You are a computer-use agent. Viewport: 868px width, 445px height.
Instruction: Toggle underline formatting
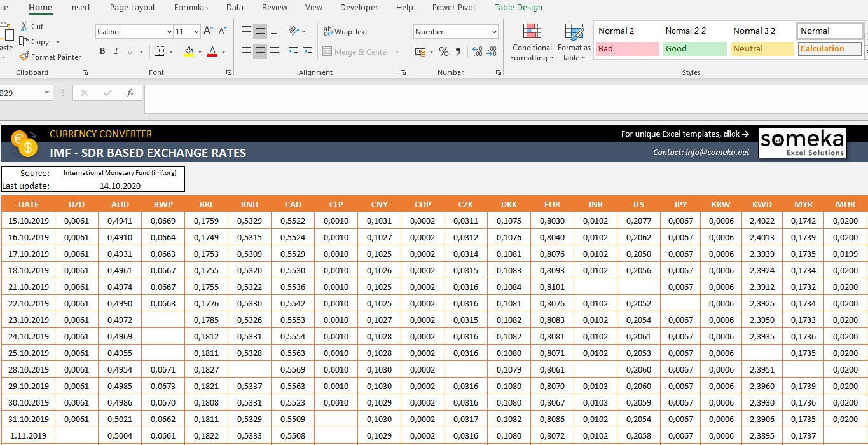(130, 51)
